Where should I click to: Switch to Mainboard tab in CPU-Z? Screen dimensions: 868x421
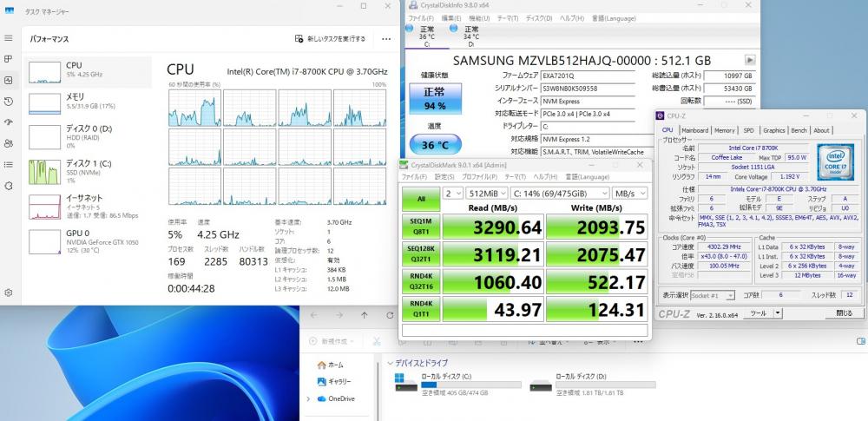pos(694,130)
